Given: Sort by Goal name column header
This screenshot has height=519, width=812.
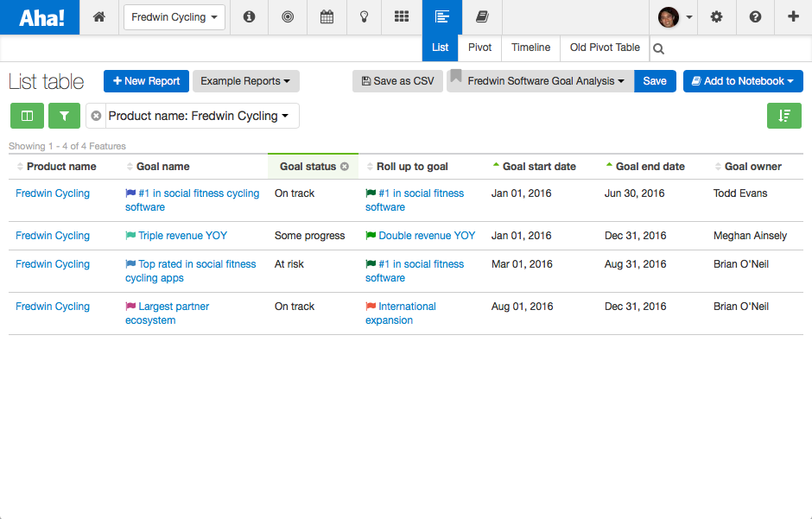Looking at the screenshot, I should pyautogui.click(x=162, y=167).
